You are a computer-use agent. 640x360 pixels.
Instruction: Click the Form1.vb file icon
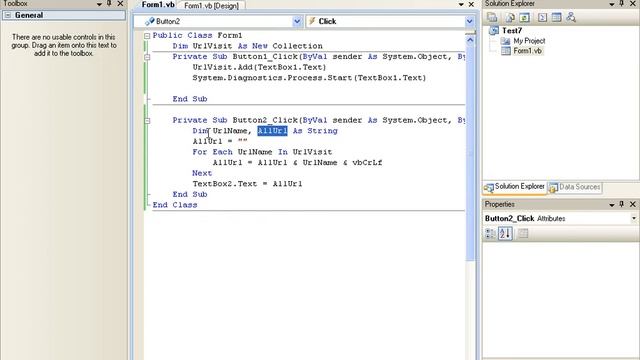(x=506, y=51)
